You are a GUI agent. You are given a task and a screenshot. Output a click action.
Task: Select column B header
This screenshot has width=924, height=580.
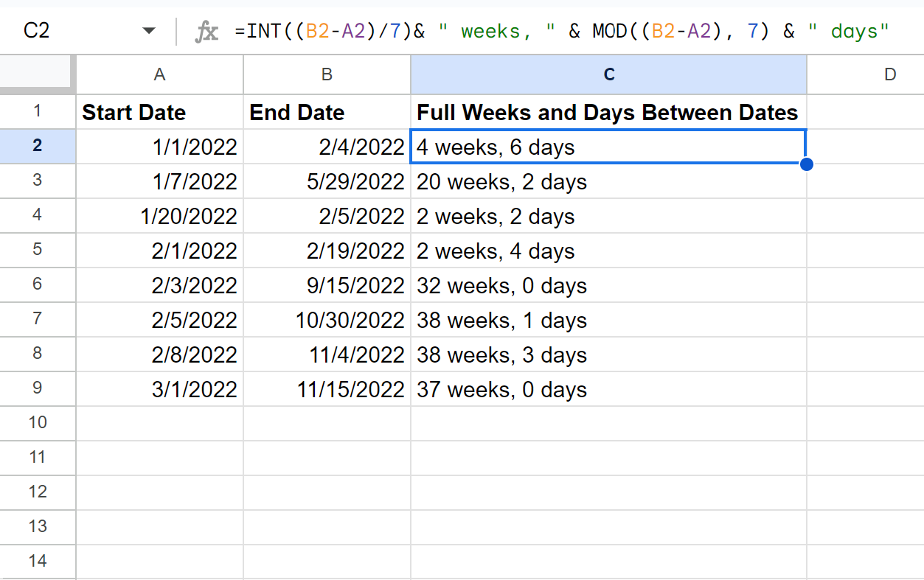click(327, 74)
